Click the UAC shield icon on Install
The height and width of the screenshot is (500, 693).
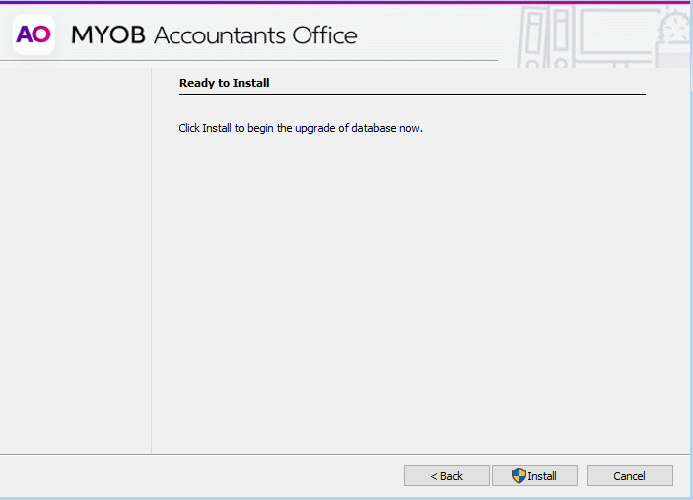coord(518,476)
